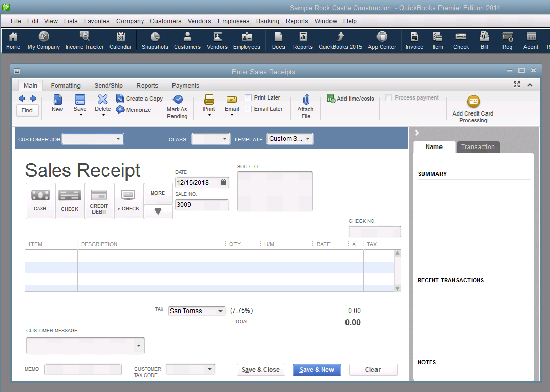Switch to the Payments tab
Viewport: 550px width, 392px height.
[x=185, y=86]
